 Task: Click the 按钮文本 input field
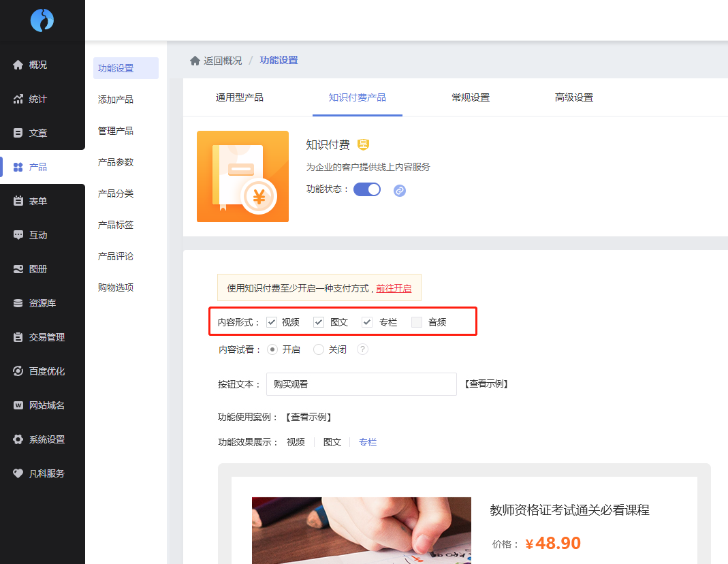point(361,384)
